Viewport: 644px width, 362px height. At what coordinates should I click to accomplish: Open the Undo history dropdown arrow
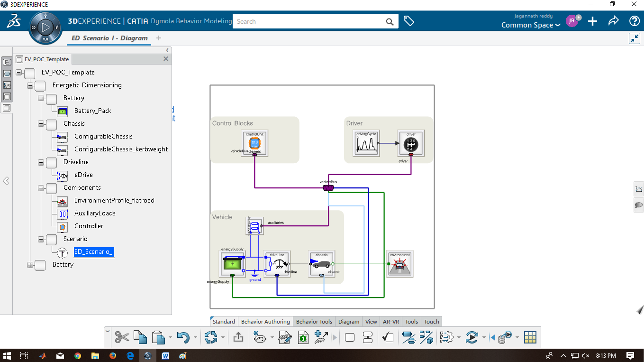coord(196,338)
